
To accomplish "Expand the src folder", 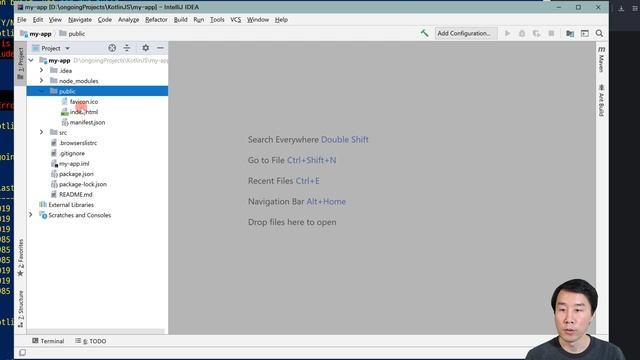I will click(x=41, y=132).
